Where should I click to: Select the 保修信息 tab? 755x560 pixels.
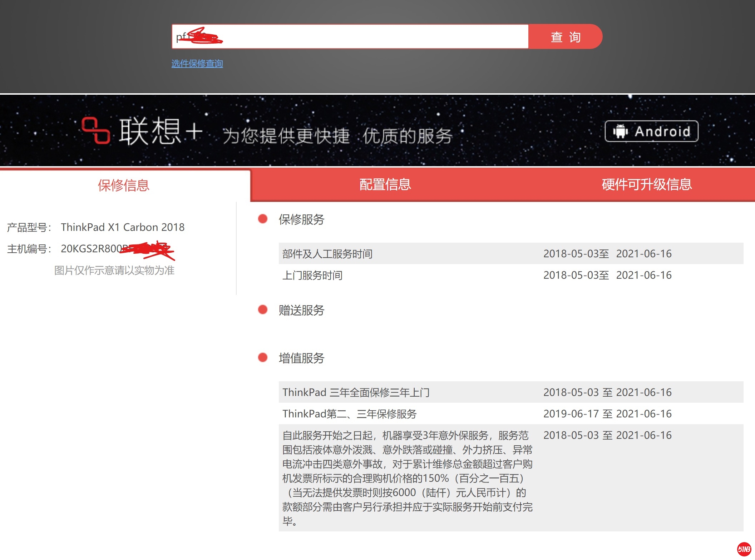pyautogui.click(x=124, y=185)
